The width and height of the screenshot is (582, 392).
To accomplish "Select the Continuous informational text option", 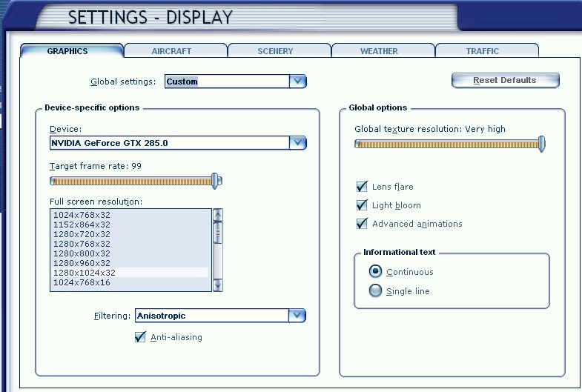I will pos(376,272).
